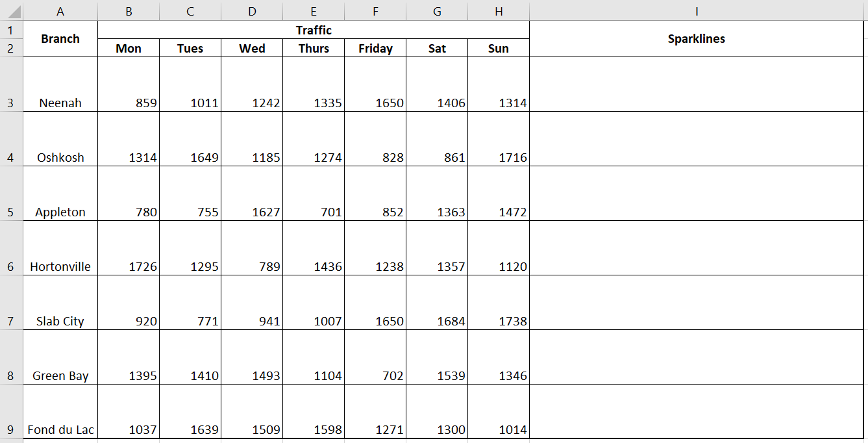Select the Sparklines header cell
Image resolution: width=868 pixels, height=443 pixels.
pos(696,38)
